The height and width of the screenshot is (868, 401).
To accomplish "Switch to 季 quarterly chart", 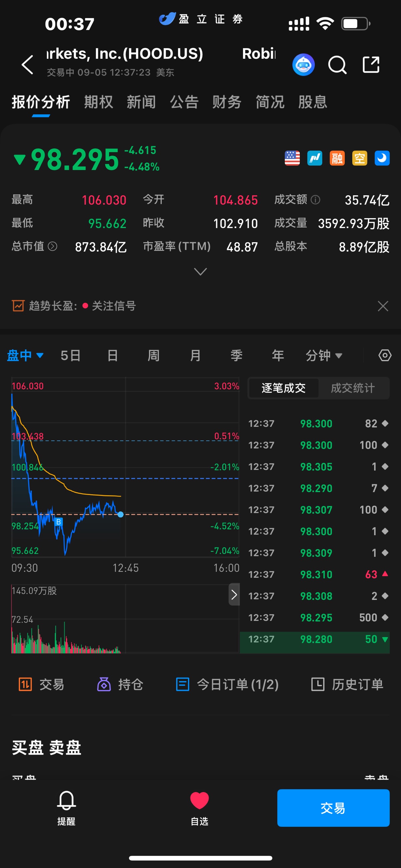I will coord(237,355).
